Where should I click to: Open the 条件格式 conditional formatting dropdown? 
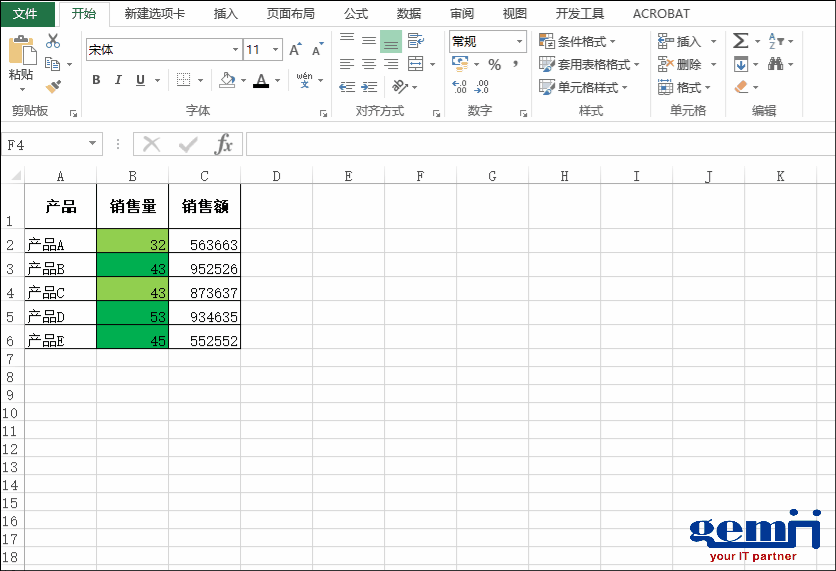(x=577, y=41)
